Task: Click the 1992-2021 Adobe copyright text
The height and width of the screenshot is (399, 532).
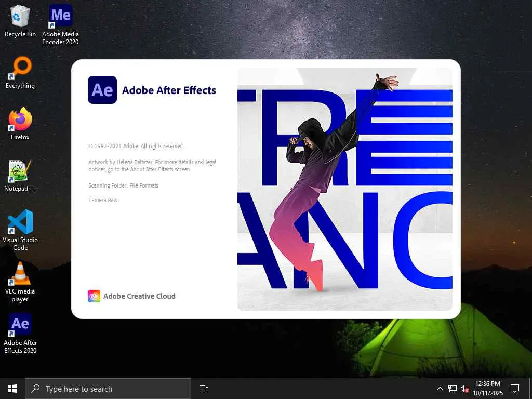Action: [x=136, y=146]
